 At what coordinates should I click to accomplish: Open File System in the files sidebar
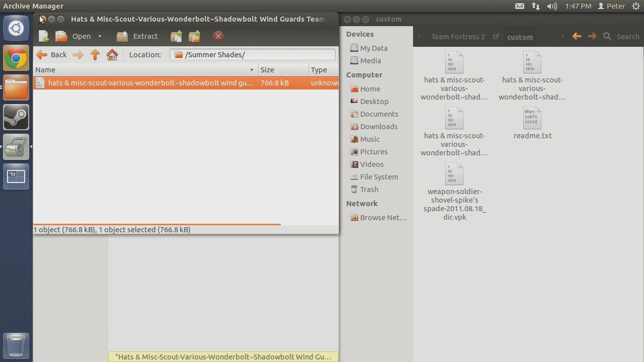coord(374,177)
